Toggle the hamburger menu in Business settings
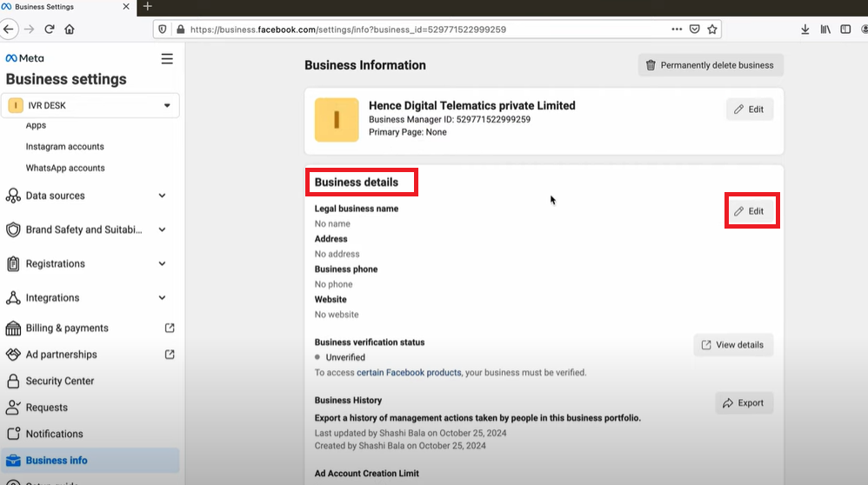868x485 pixels. [167, 58]
